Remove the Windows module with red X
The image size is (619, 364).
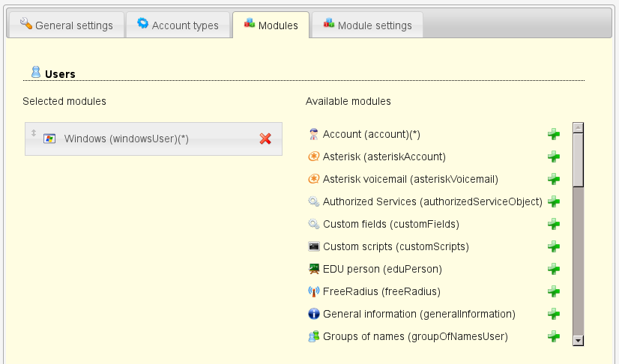pyautogui.click(x=265, y=139)
